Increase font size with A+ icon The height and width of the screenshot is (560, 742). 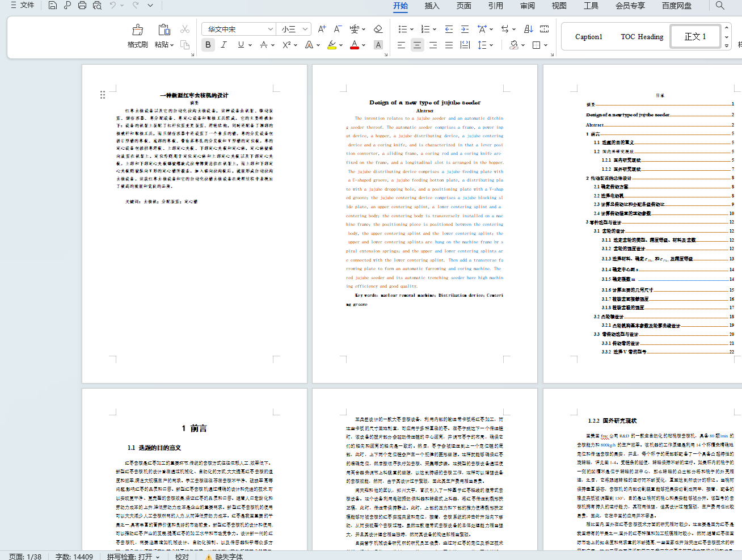click(x=322, y=29)
